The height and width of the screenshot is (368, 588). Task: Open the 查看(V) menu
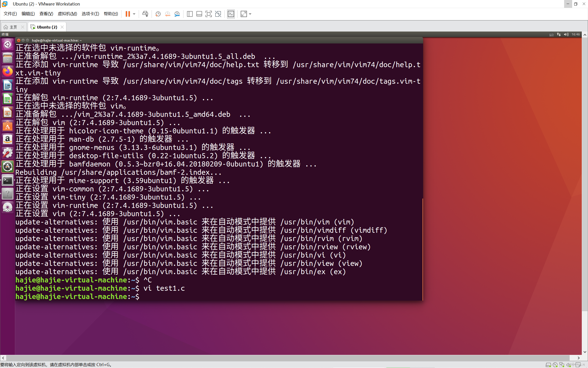[46, 14]
